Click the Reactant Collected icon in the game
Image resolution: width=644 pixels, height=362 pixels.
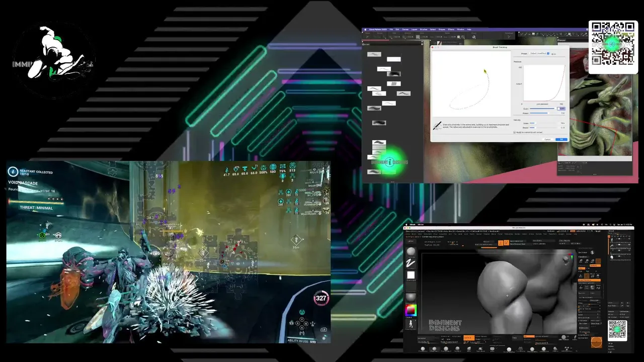tap(13, 172)
